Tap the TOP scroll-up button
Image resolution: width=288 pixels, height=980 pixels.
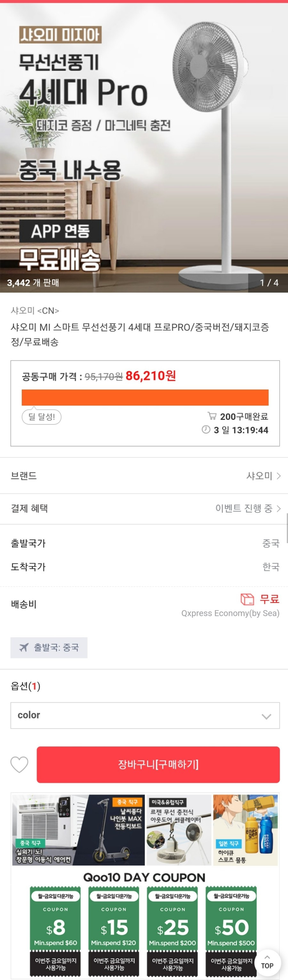coord(267,963)
